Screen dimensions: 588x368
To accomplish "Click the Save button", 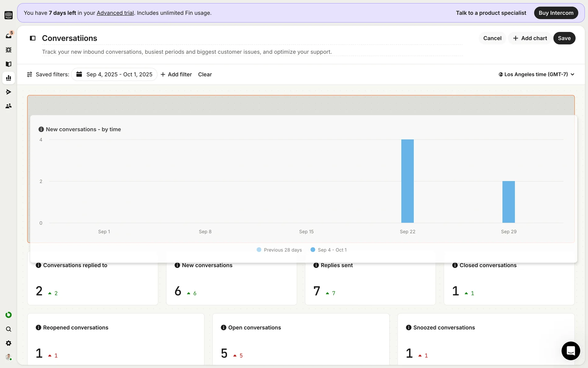I will [564, 38].
